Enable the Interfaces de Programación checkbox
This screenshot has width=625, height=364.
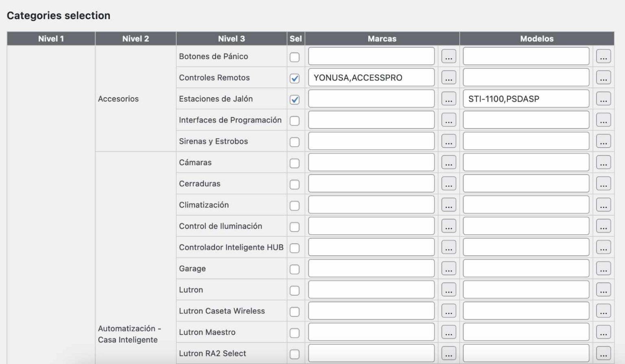point(295,121)
